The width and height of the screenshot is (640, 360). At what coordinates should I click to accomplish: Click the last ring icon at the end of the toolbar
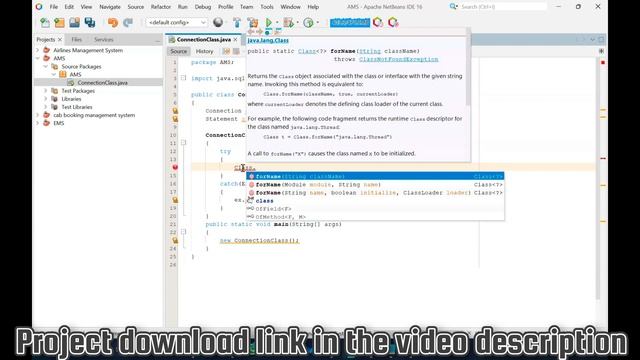click(393, 22)
